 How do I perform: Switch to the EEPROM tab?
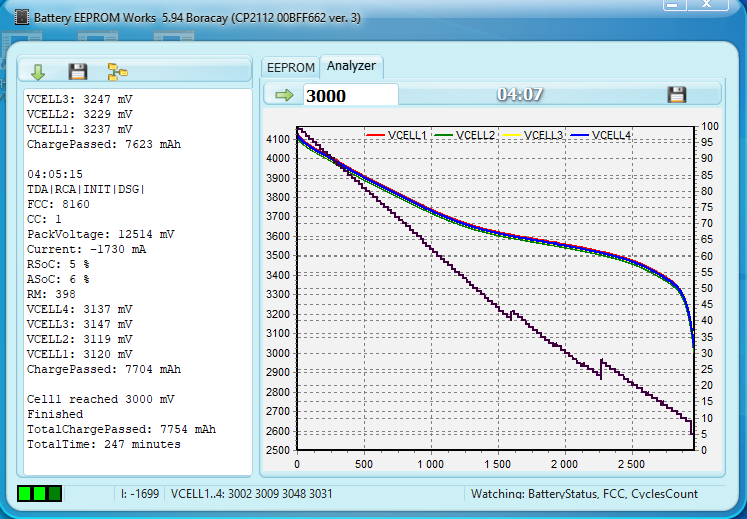(x=290, y=67)
